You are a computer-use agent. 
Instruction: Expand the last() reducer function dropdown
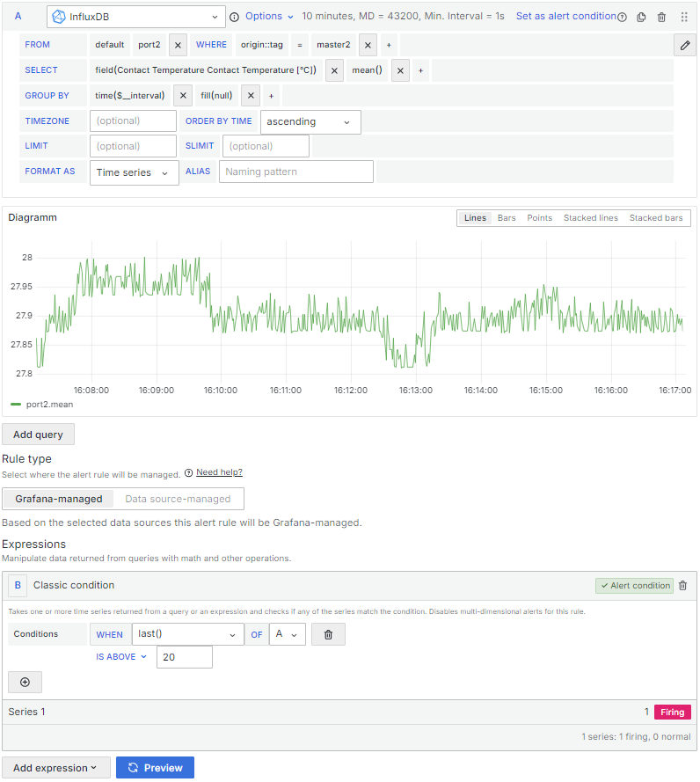pyautogui.click(x=187, y=634)
